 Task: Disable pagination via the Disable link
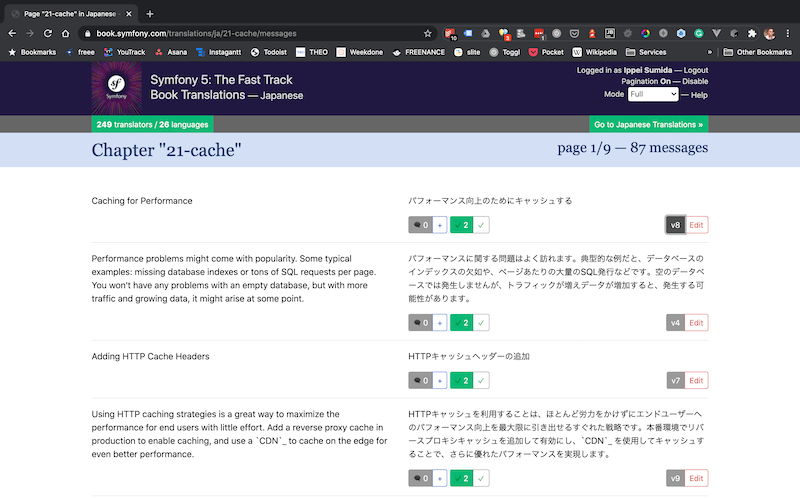click(x=695, y=82)
